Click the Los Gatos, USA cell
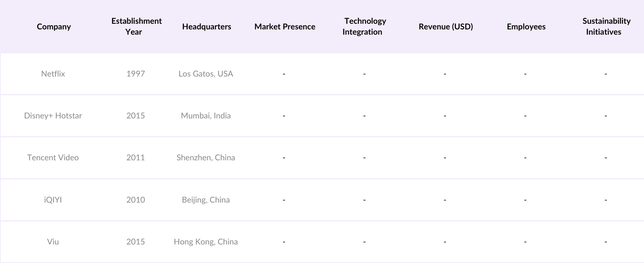Screen dimensions: 644x263 (x=206, y=74)
